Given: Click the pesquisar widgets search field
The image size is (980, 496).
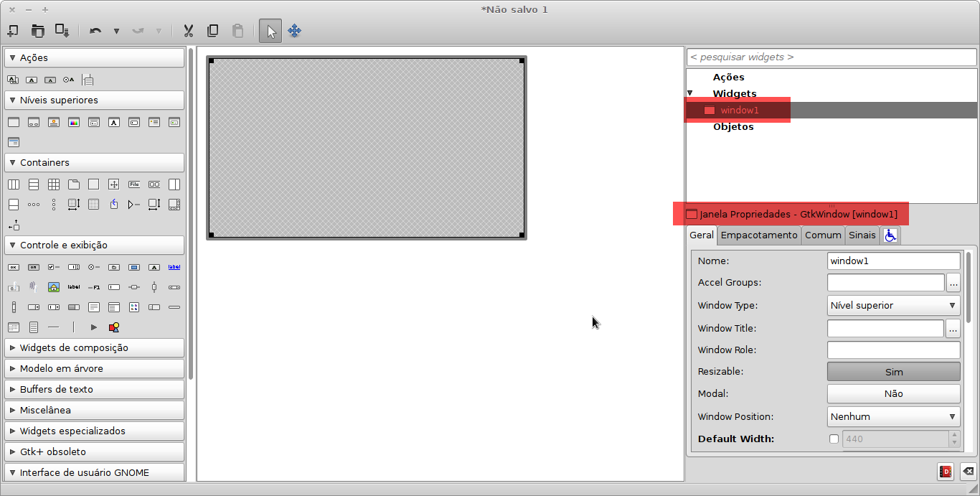Looking at the screenshot, I should (831, 57).
